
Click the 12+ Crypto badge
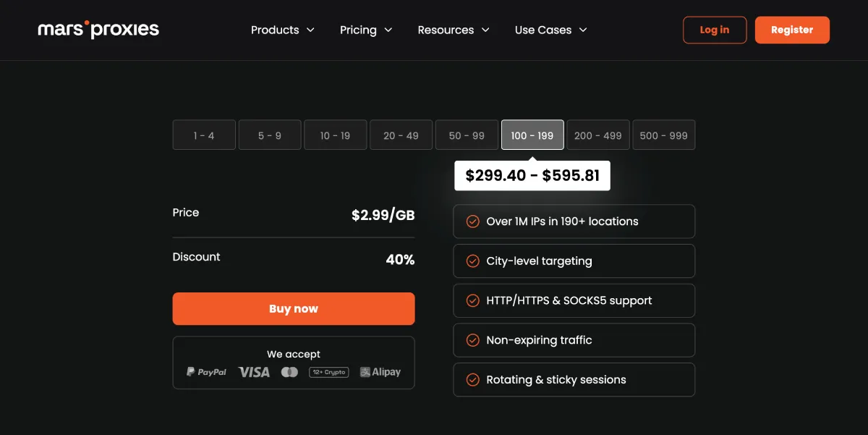[x=329, y=372]
